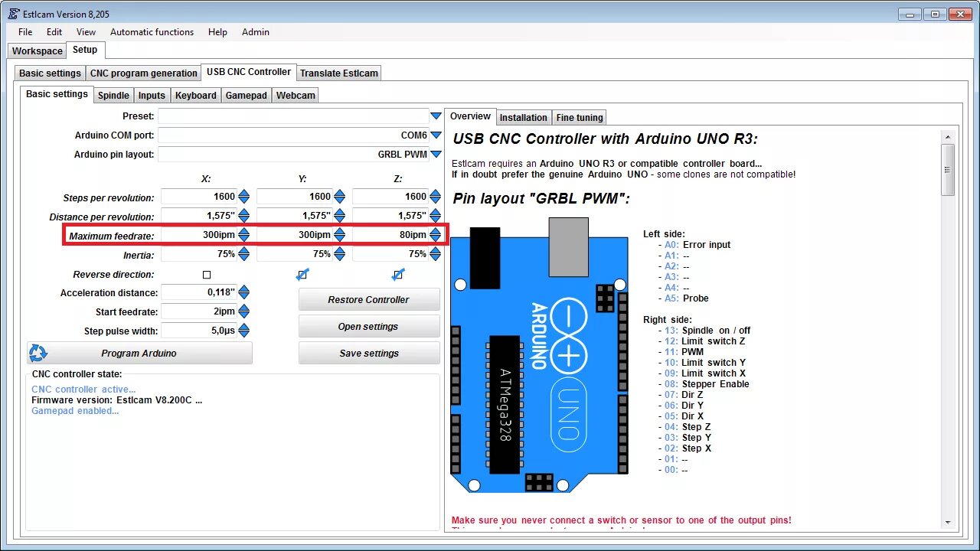Image resolution: width=980 pixels, height=551 pixels.
Task: Click the overview scrollbar down arrow
Action: [x=948, y=522]
